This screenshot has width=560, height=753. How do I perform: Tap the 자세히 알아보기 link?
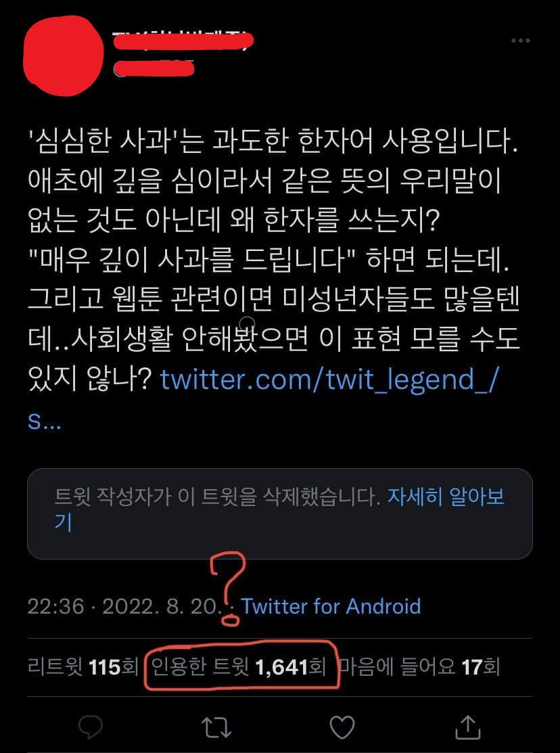coord(279,509)
